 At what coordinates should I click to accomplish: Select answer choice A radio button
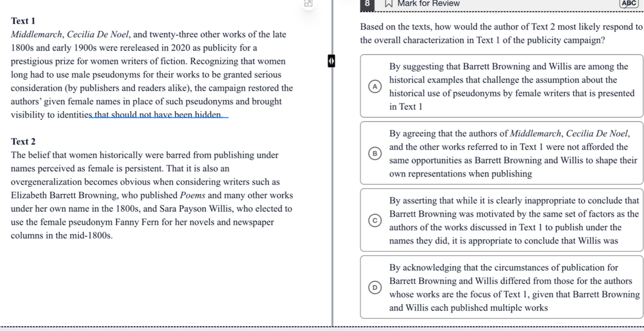click(375, 86)
